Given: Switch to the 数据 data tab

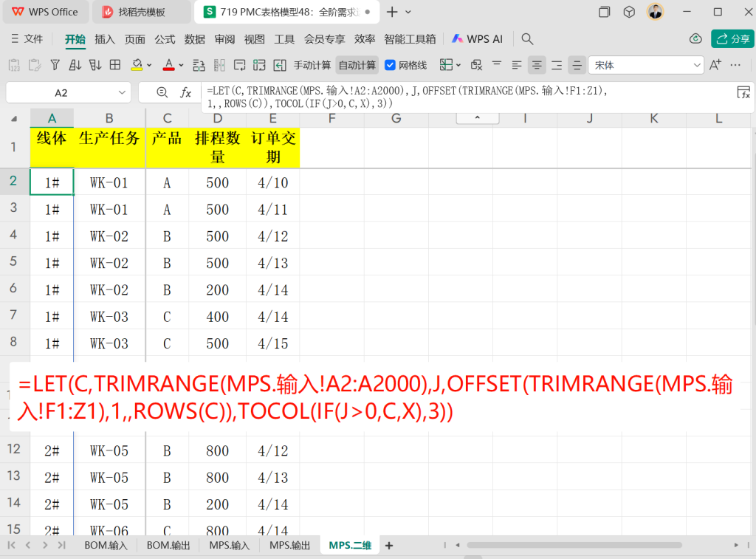Looking at the screenshot, I should coord(195,39).
